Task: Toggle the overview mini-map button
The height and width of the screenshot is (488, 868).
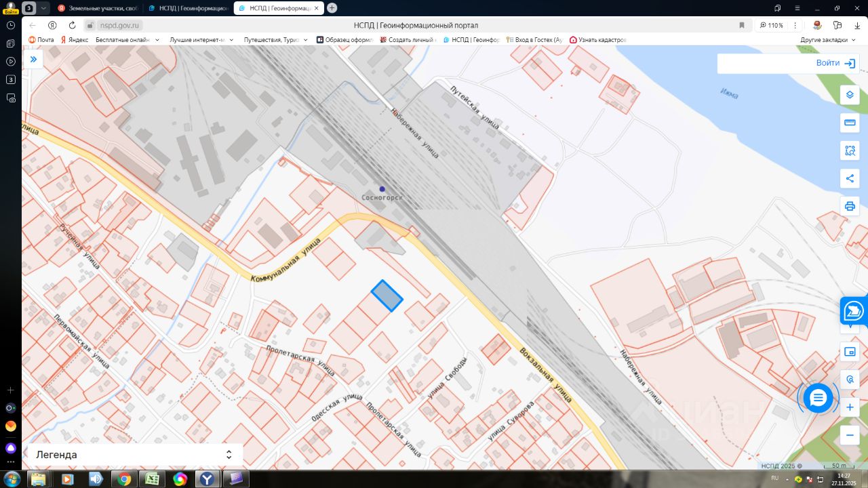Action: (850, 352)
